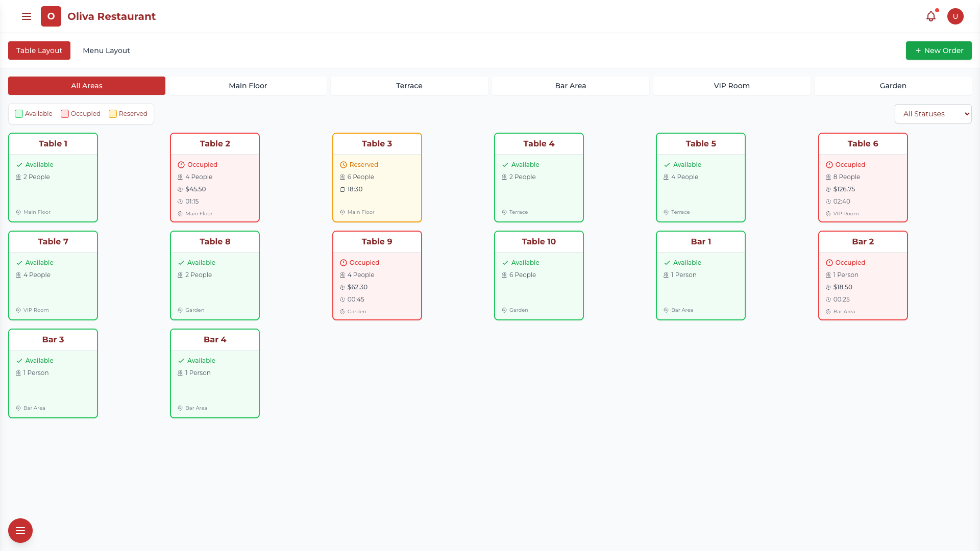Click the location pin icon on Bar 4
Viewport: 980px width, 551px height.
(180, 408)
